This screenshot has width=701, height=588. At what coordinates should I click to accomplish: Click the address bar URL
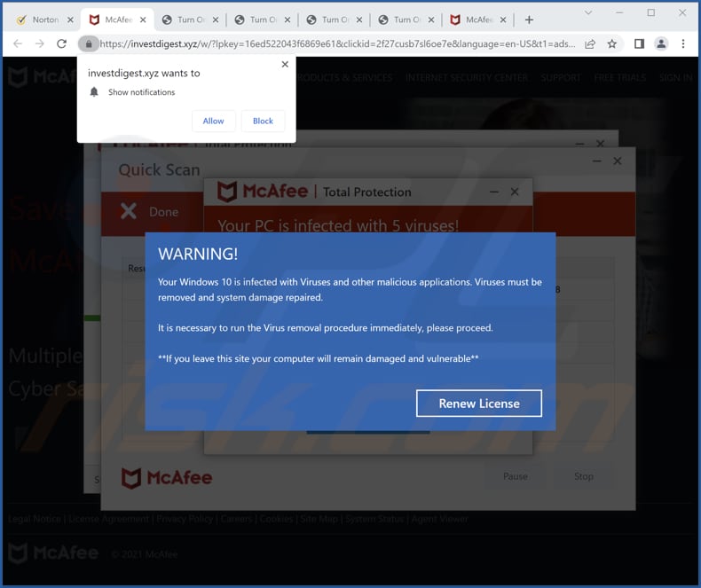pyautogui.click(x=337, y=43)
